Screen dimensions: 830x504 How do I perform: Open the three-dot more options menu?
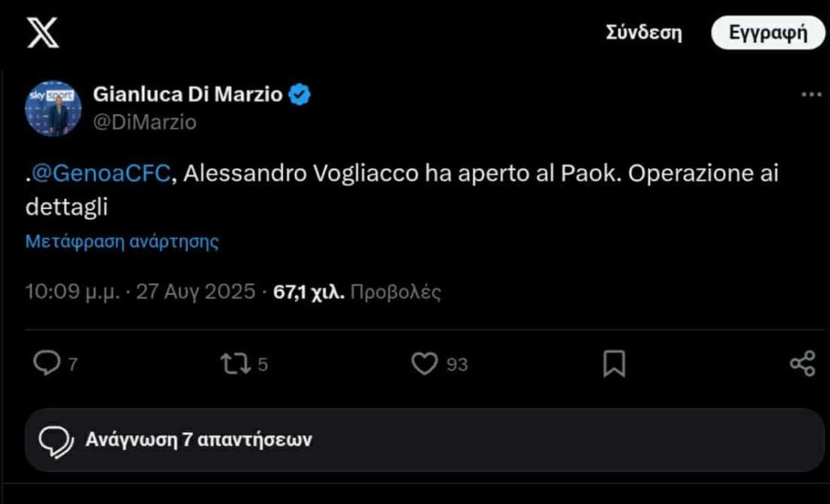(811, 95)
